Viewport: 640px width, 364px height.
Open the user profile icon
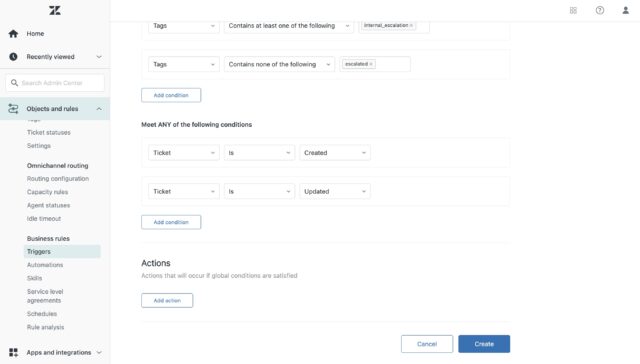(625, 11)
